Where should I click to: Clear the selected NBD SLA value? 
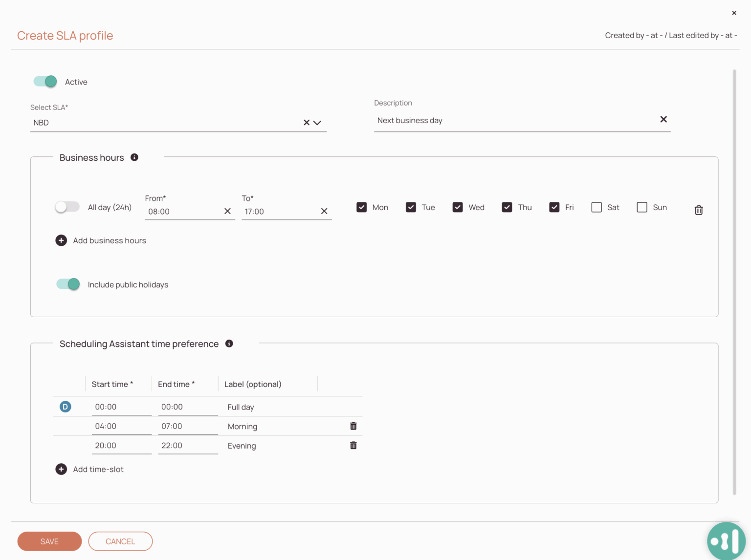pyautogui.click(x=307, y=123)
